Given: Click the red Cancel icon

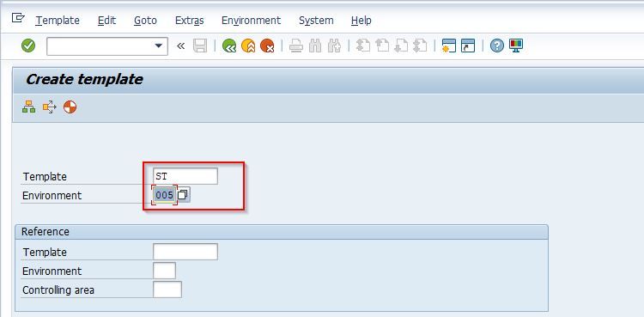Looking at the screenshot, I should pyautogui.click(x=267, y=46).
